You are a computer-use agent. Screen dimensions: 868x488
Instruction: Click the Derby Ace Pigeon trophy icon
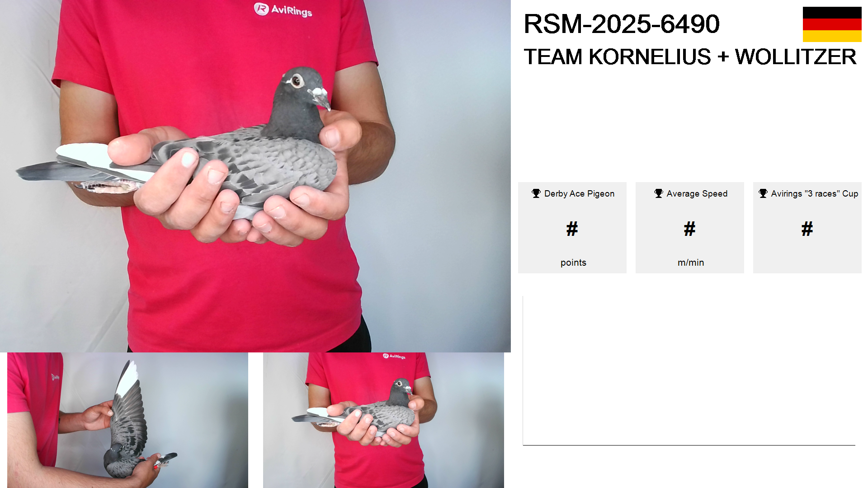click(x=536, y=193)
